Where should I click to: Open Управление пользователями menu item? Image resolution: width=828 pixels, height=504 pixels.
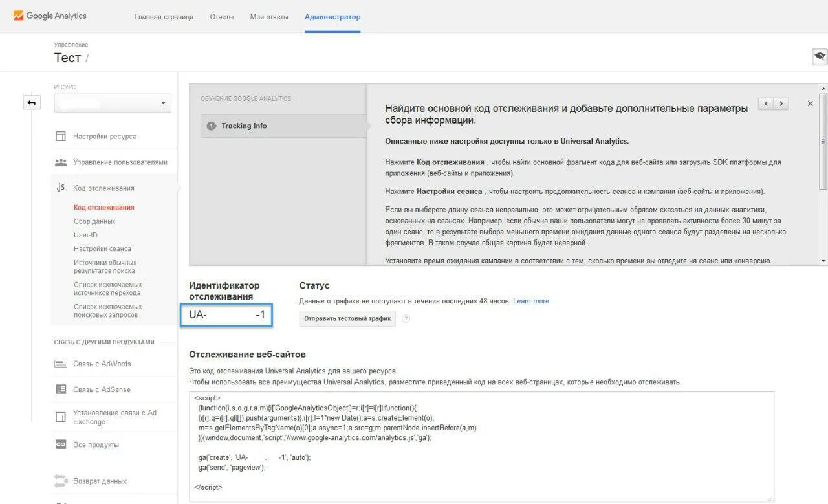pos(120,162)
